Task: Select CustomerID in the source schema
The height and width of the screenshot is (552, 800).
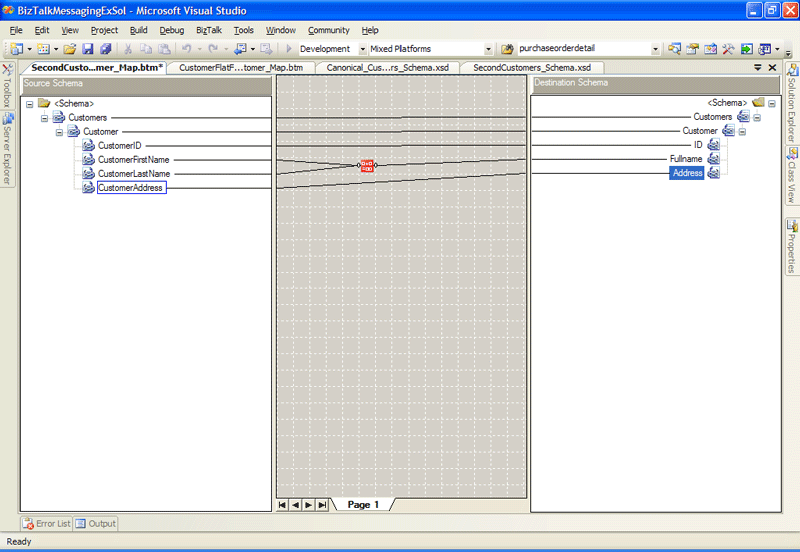Action: [x=119, y=146]
